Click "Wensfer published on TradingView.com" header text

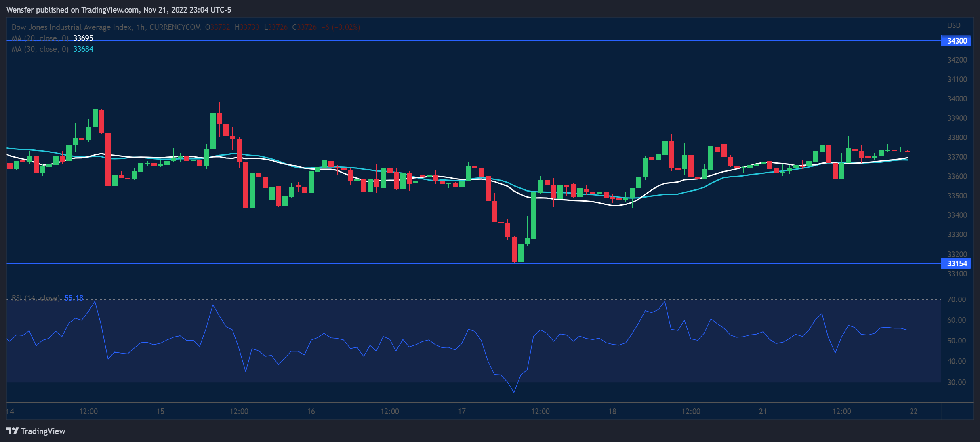click(x=73, y=10)
